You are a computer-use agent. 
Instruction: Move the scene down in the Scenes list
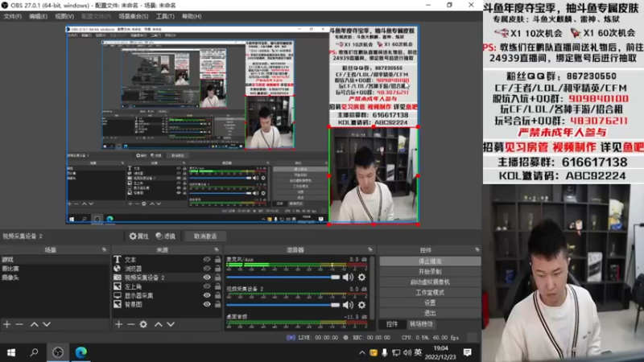coord(47,324)
